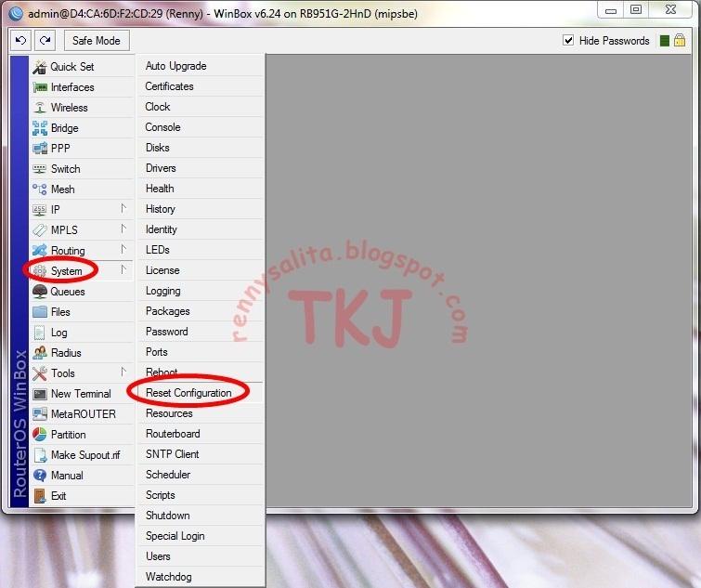
Task: Open Routerboard menu entry
Action: [x=201, y=434]
